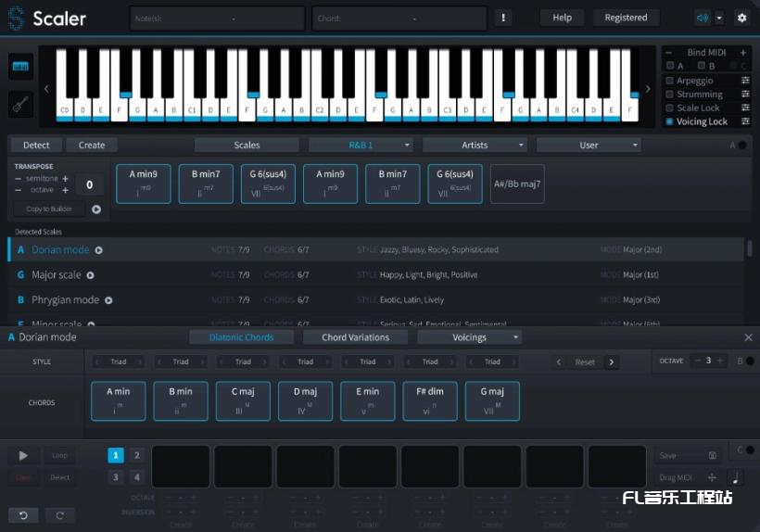Click the speaker audio icon
Viewport: 760px width, 532px height.
click(x=702, y=18)
